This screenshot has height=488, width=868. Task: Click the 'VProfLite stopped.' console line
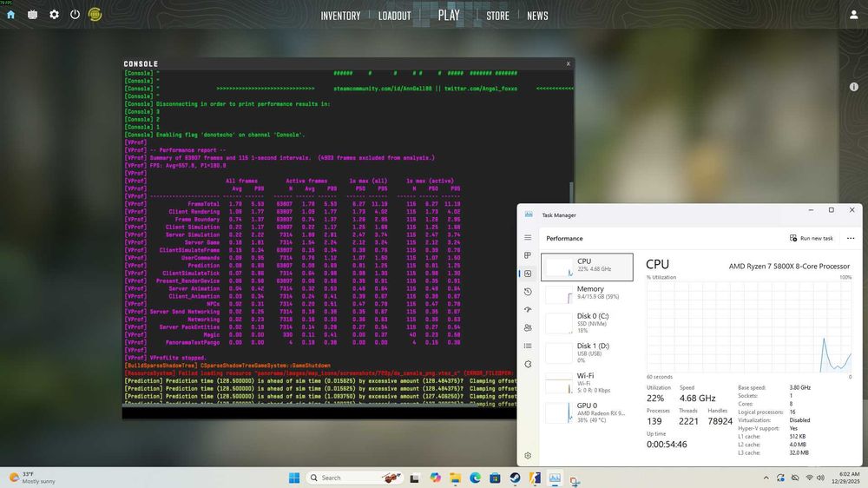coord(178,358)
